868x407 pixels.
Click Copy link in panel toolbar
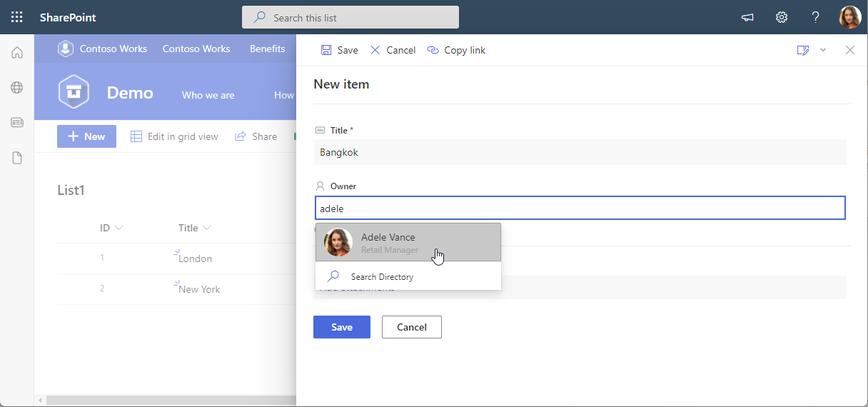[x=456, y=50]
